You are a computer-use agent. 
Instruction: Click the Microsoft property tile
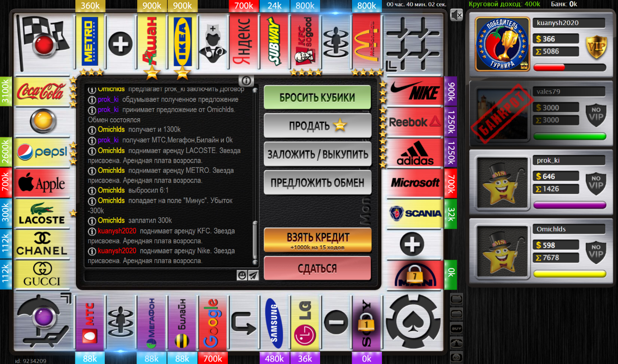coord(415,183)
